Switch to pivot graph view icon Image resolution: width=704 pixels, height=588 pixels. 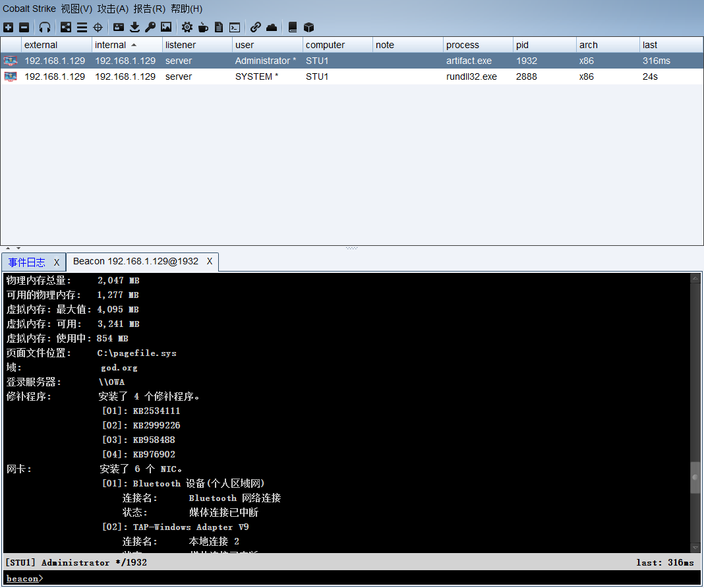click(66, 28)
